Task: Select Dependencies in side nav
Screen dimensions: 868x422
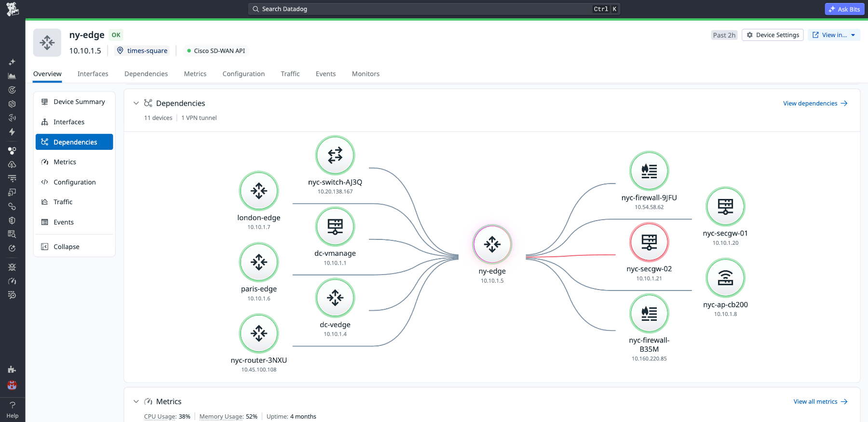Action: [x=74, y=142]
